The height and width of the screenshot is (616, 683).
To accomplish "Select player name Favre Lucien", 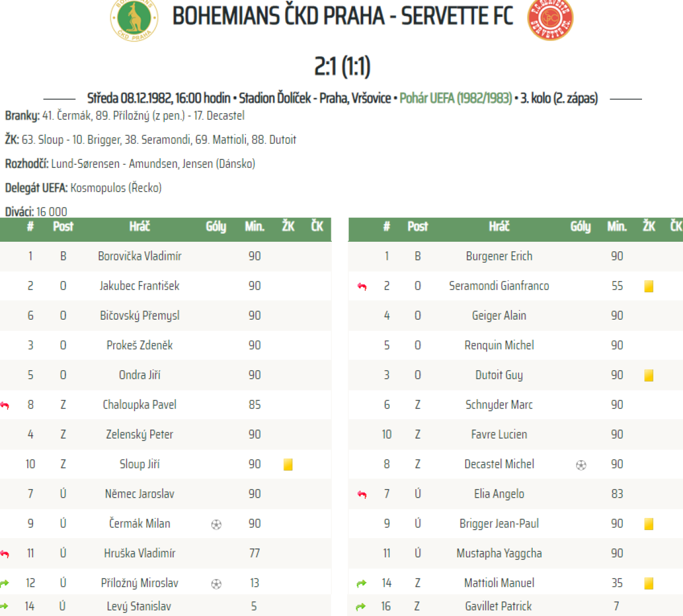I will pos(499,435).
